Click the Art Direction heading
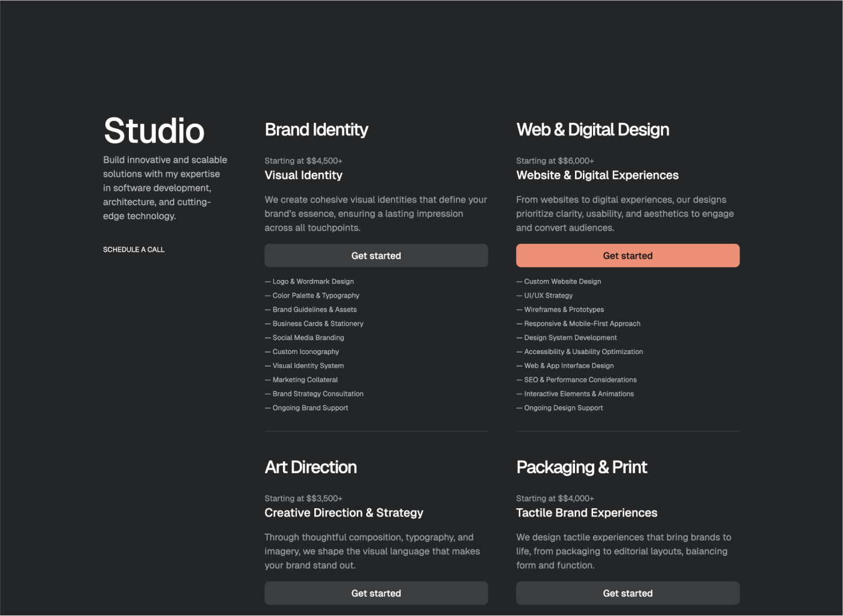The height and width of the screenshot is (616, 843). click(311, 467)
